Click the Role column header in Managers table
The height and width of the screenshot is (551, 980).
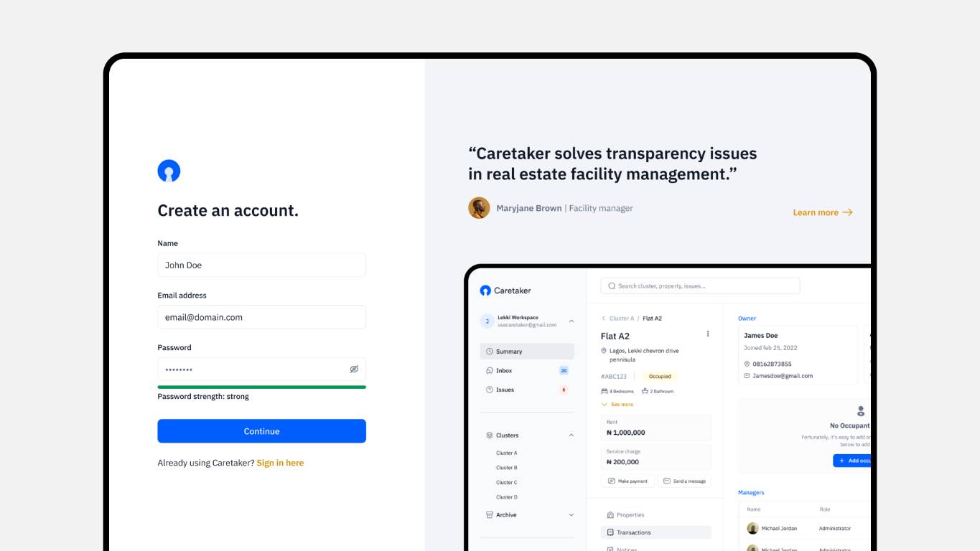(x=825, y=509)
